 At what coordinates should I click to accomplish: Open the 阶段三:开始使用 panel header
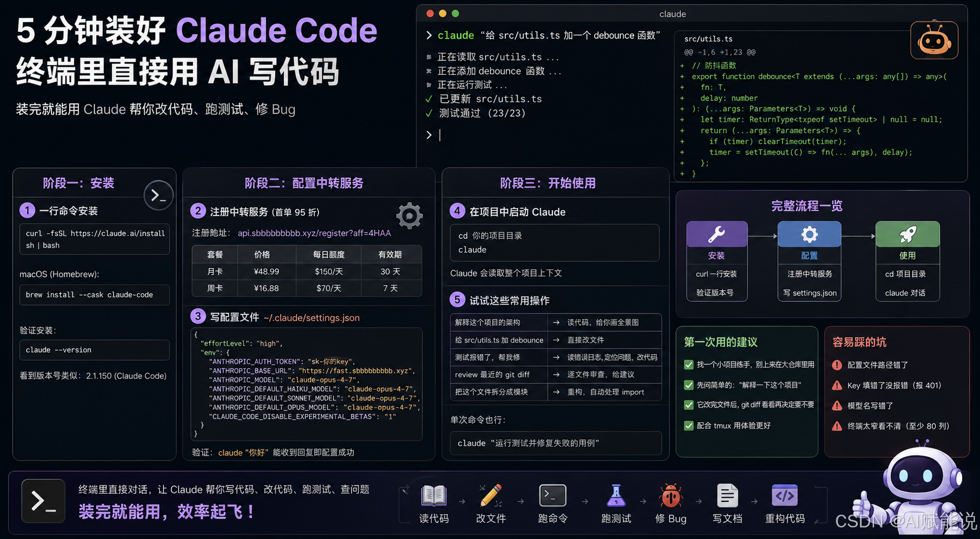(x=548, y=183)
